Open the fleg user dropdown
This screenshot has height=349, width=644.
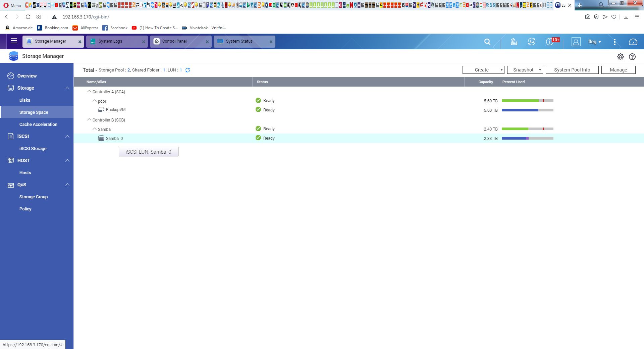[x=594, y=42]
